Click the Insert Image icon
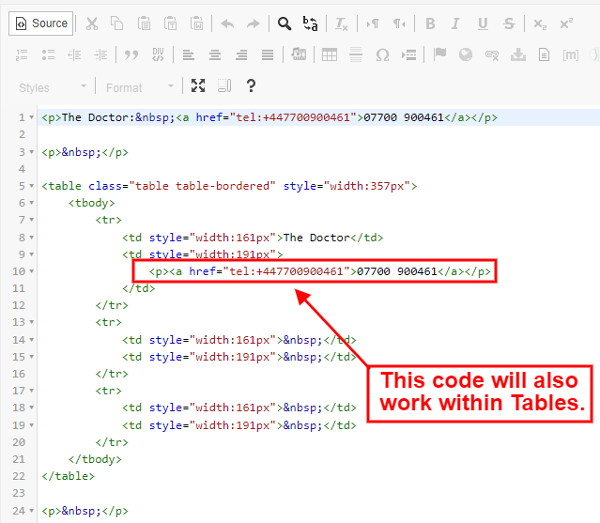600x523 pixels. 298,54
